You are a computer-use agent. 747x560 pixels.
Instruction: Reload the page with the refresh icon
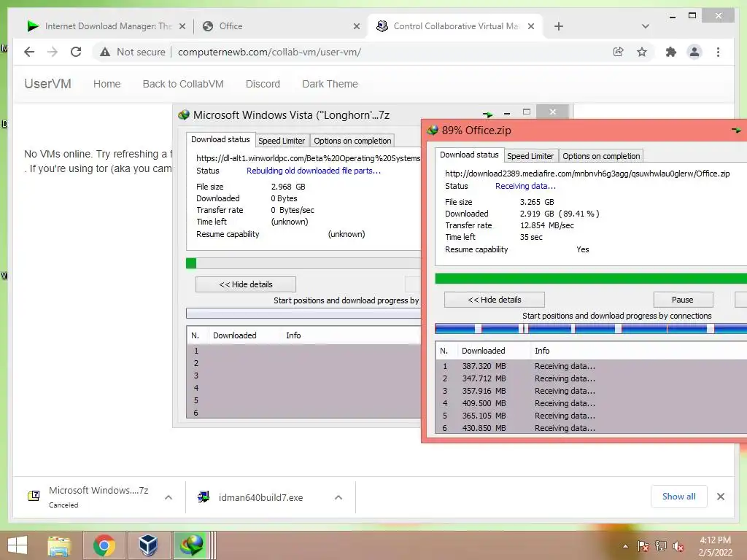click(x=76, y=52)
